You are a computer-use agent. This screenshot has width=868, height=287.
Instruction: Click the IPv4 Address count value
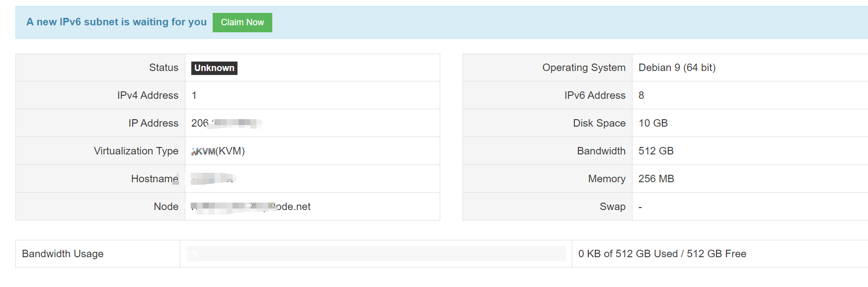[194, 95]
